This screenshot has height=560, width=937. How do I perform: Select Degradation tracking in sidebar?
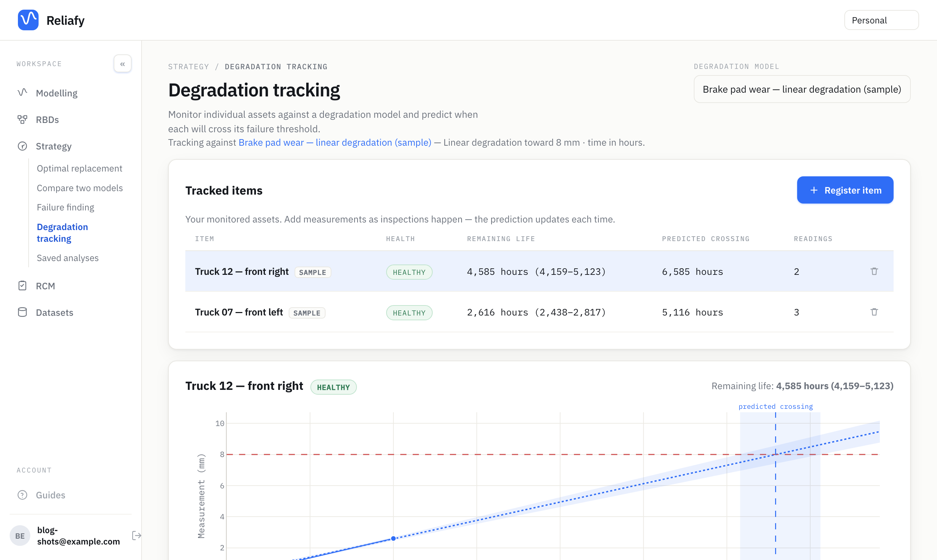pos(62,233)
